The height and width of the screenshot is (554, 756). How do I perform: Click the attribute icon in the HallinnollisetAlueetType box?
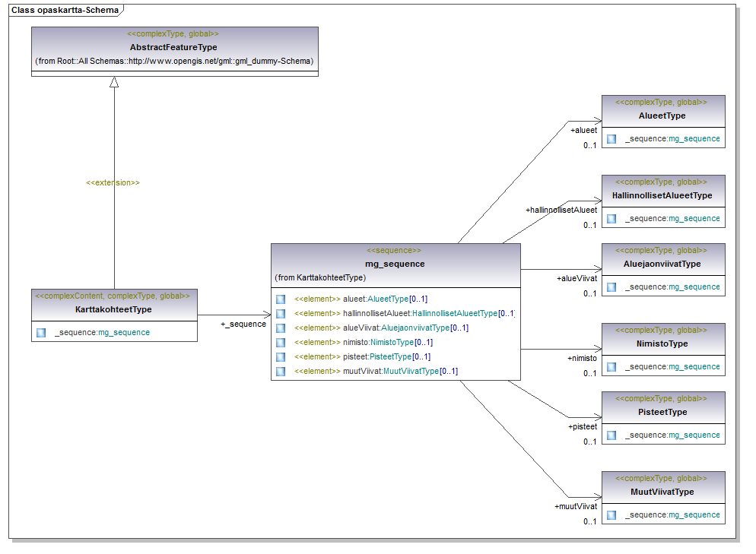click(611, 219)
